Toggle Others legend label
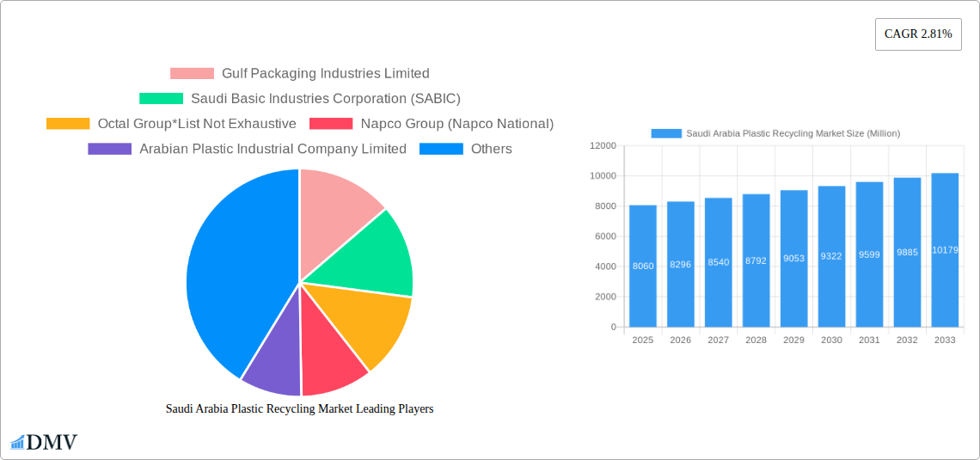980x460 pixels. pyautogui.click(x=491, y=149)
